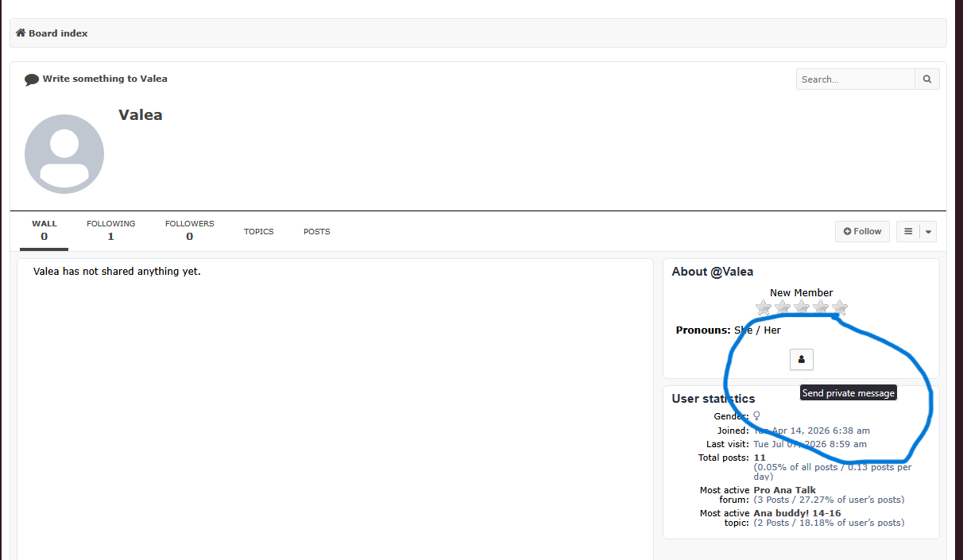The width and height of the screenshot is (963, 560).
Task: Click the five-star rank image
Action: (802, 307)
